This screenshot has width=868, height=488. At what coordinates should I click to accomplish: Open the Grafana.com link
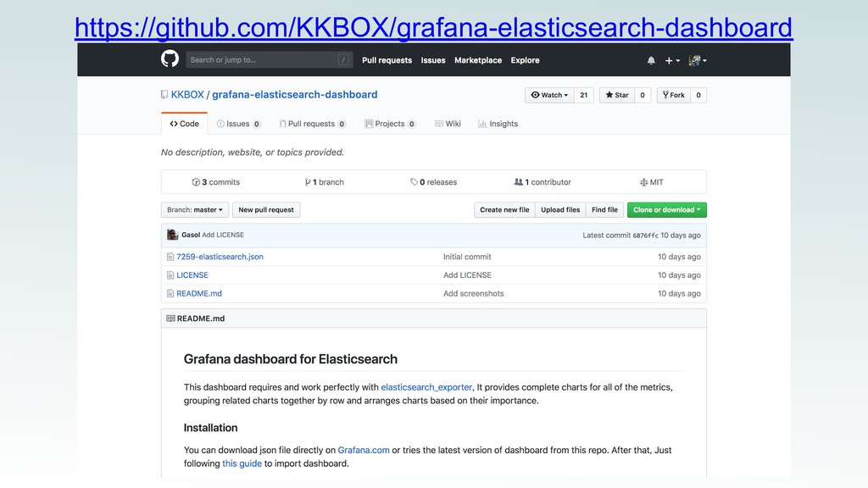click(364, 451)
